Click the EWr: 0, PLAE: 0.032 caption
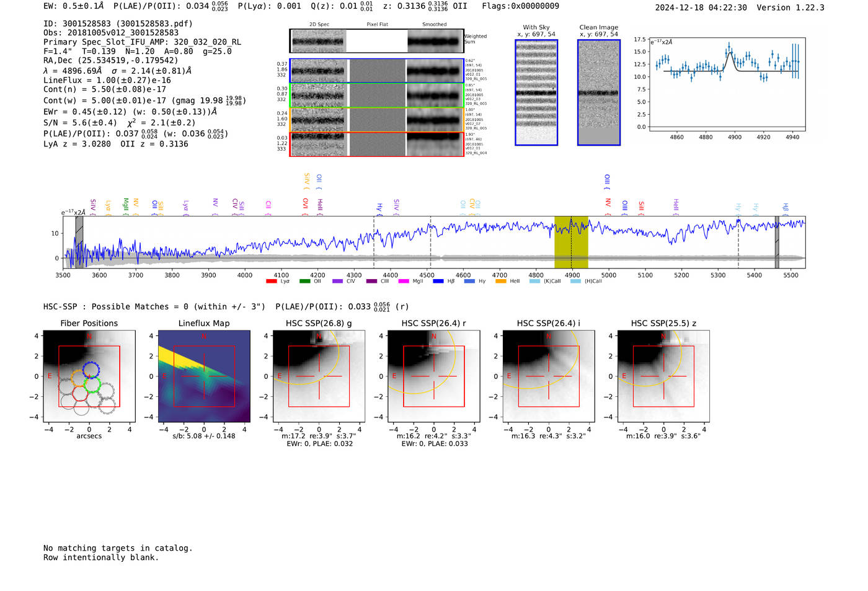868x591 pixels. 319,444
